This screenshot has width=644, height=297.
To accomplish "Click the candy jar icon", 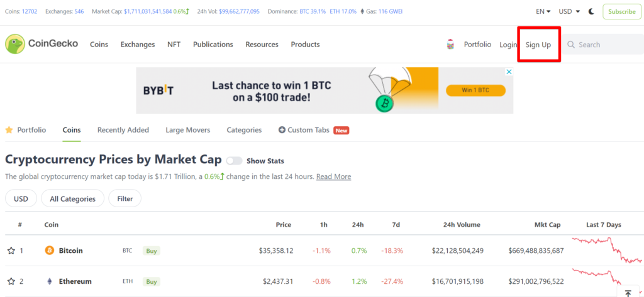I will 450,45.
